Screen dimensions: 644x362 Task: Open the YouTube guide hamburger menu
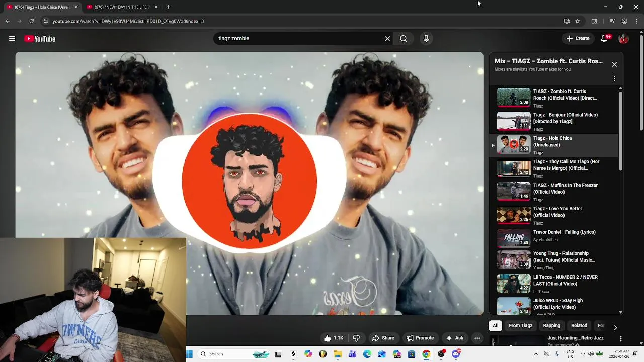(12, 39)
